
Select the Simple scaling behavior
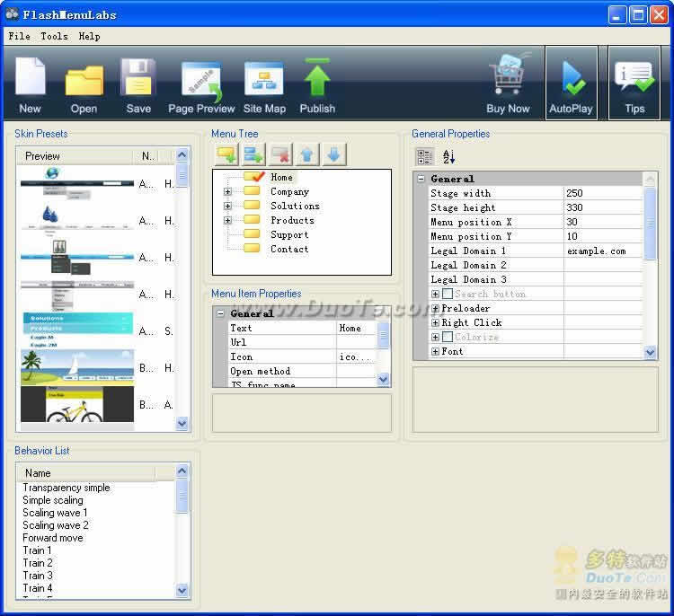coord(53,500)
